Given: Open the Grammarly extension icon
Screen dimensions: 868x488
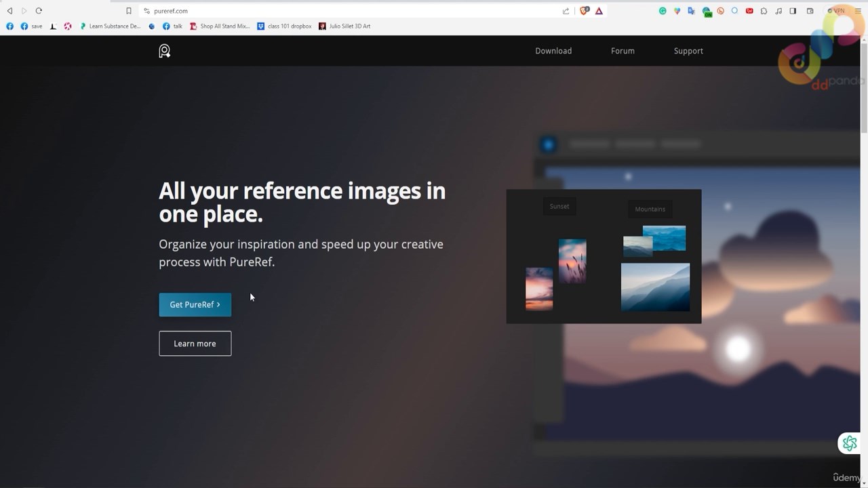Looking at the screenshot, I should pos(663,11).
